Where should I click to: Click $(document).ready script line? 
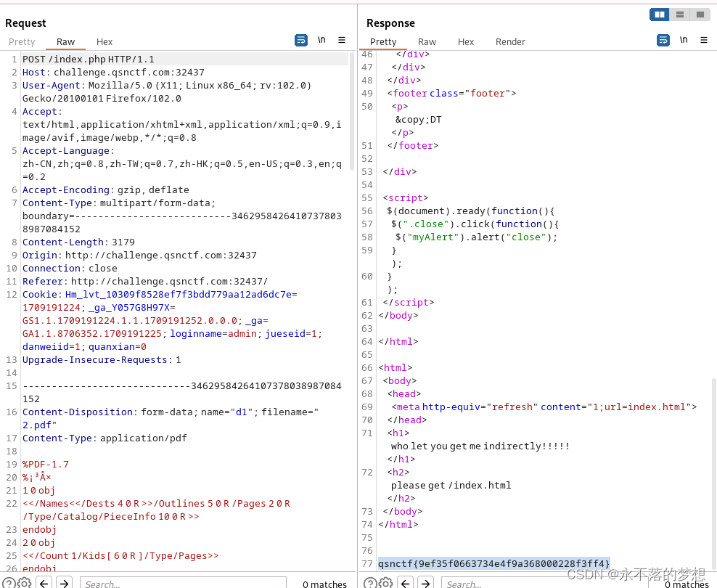(470, 211)
